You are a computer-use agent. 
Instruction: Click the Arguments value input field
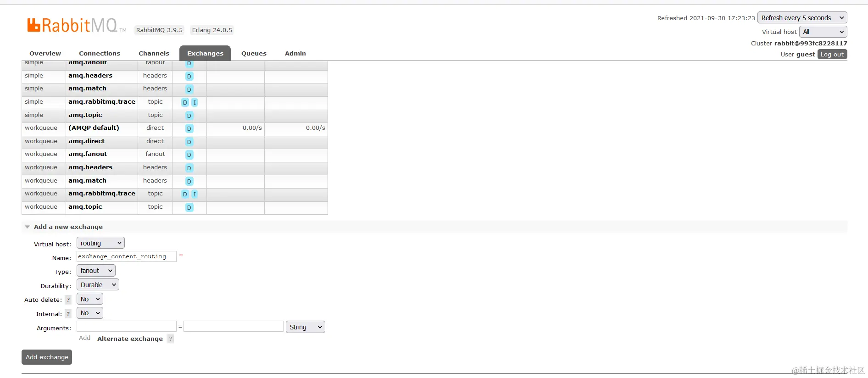point(234,326)
